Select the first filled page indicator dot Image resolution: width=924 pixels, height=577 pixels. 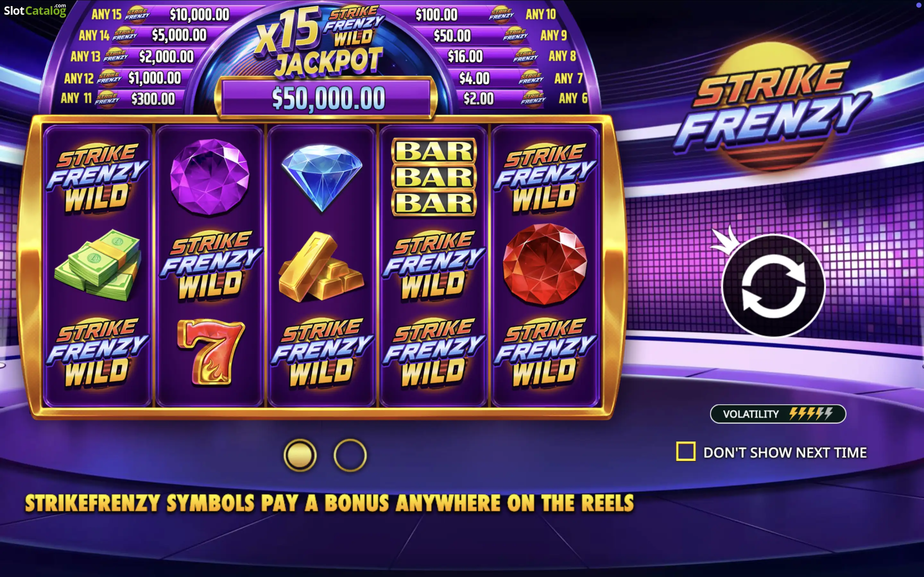[300, 455]
